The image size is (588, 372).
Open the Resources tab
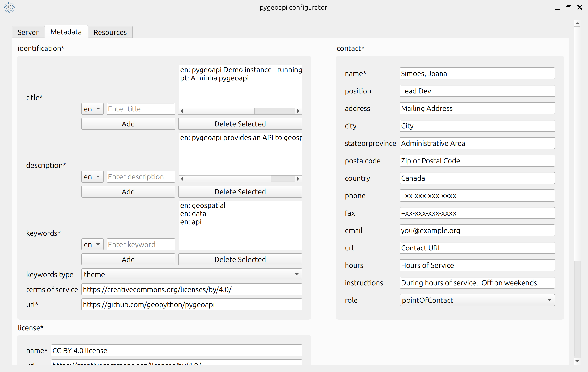tap(110, 32)
